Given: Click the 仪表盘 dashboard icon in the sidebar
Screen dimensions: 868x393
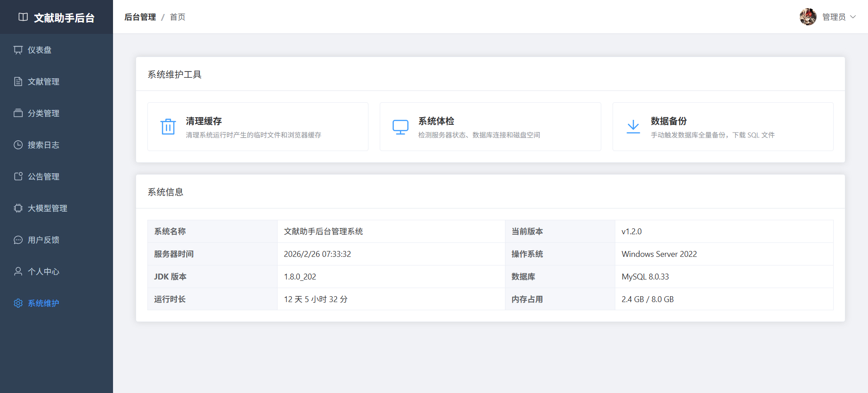Looking at the screenshot, I should [18, 50].
